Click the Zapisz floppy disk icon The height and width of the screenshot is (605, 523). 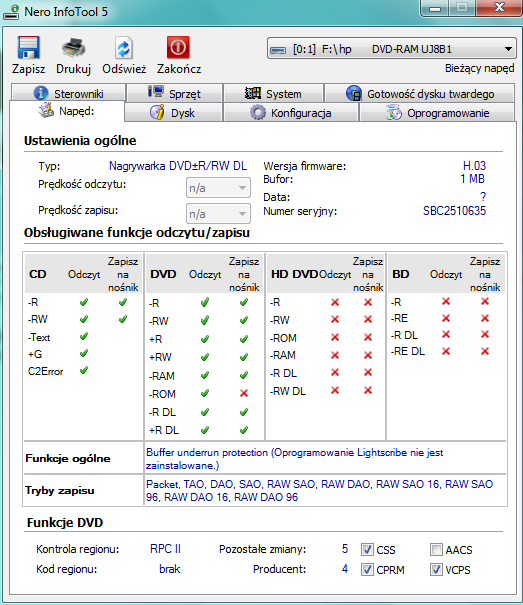point(28,47)
